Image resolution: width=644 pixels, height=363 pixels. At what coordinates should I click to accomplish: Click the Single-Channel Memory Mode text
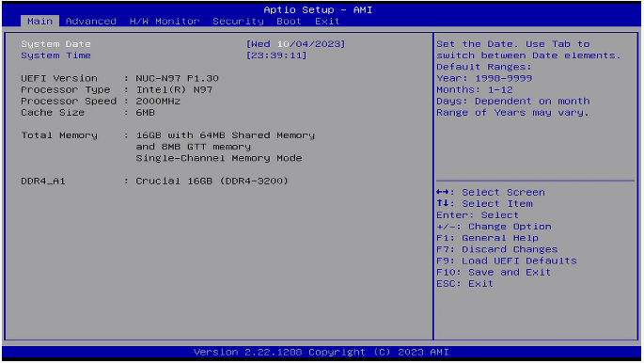(219, 158)
